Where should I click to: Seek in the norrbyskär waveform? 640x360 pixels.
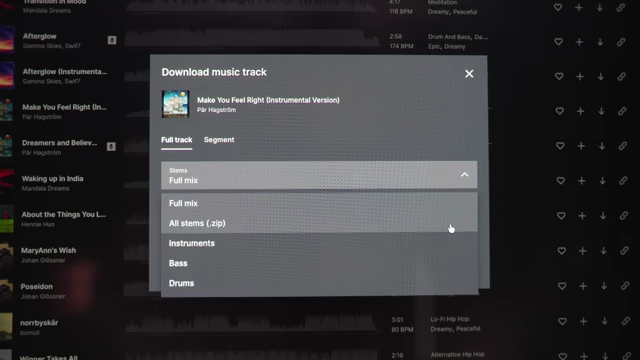[x=252, y=322]
